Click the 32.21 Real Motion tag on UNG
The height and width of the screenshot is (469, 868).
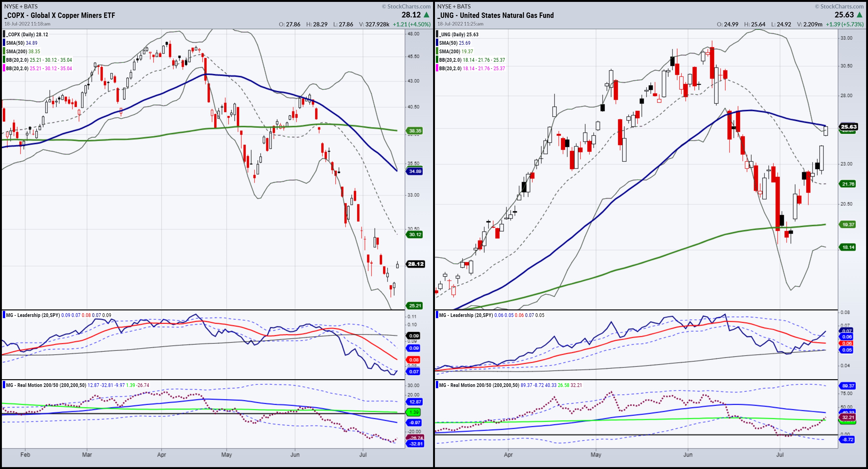[848, 417]
